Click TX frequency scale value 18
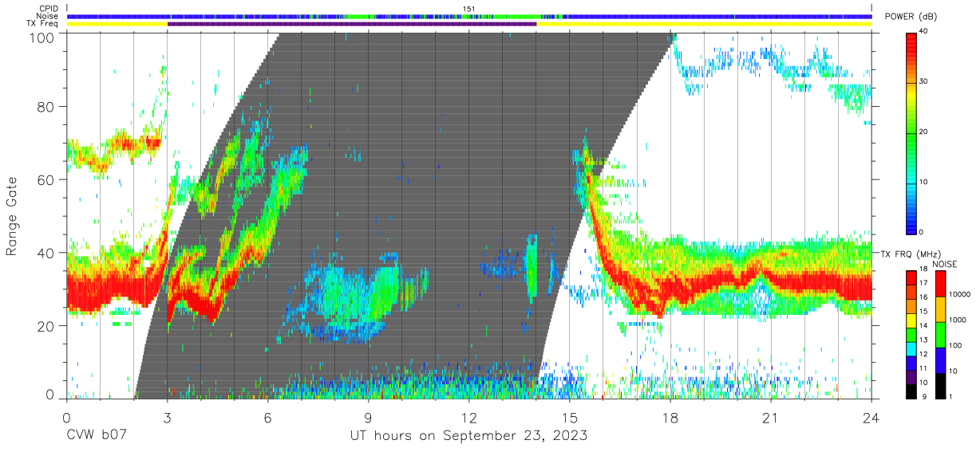 923,270
